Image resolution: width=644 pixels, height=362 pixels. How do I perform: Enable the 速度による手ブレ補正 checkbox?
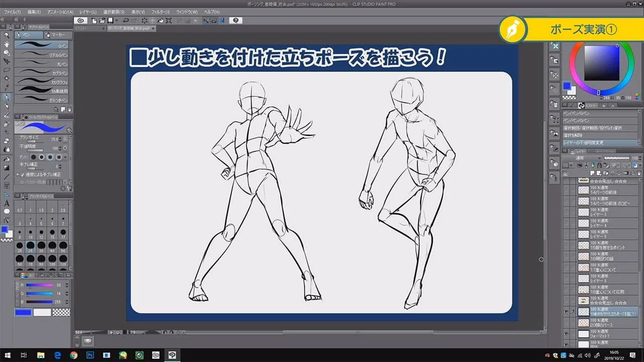pos(23,174)
